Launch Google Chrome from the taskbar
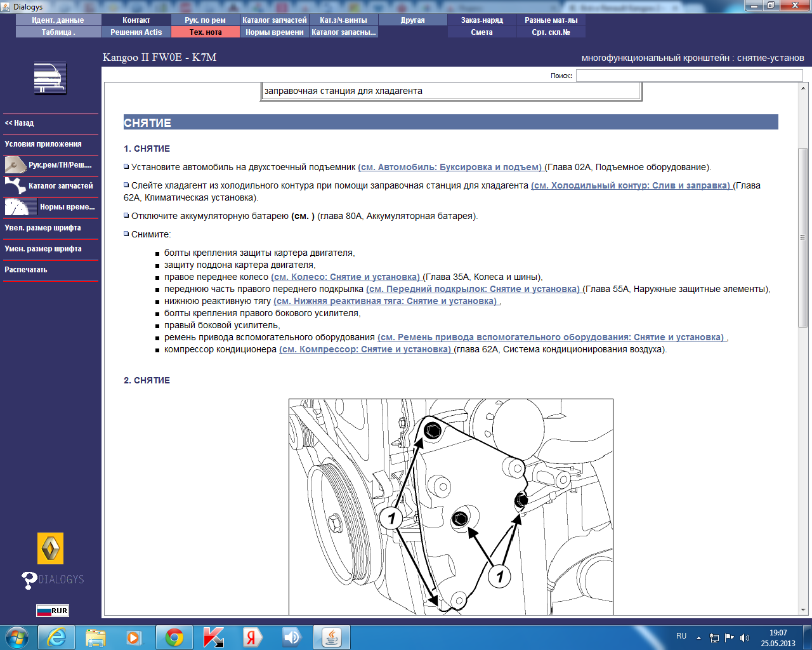Viewport: 812px width, 650px height. [x=174, y=637]
